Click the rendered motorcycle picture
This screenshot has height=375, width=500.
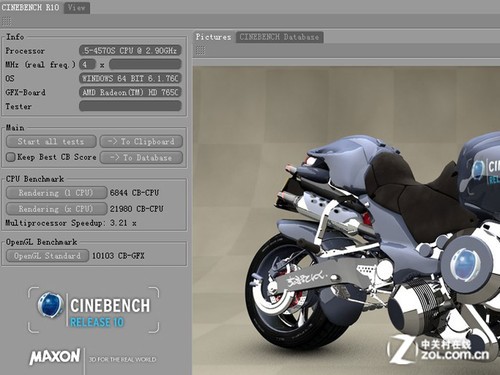(x=347, y=221)
